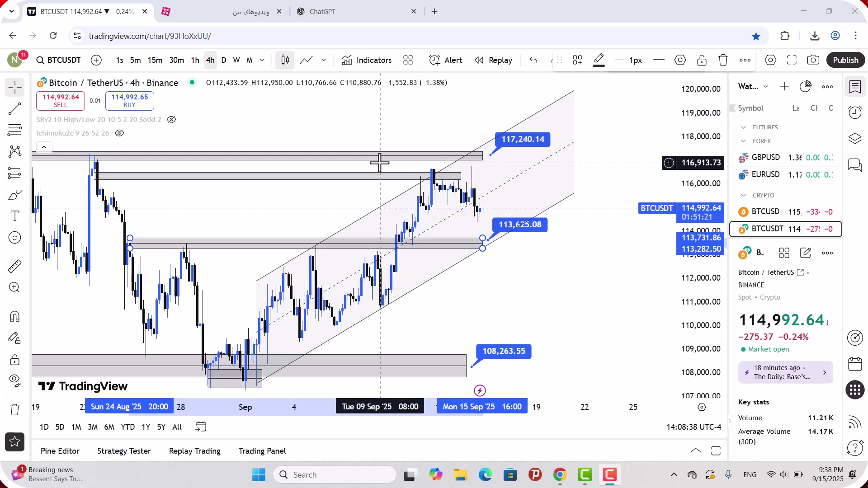Open indicator templates grid icon
868x488 pixels.
(408, 60)
